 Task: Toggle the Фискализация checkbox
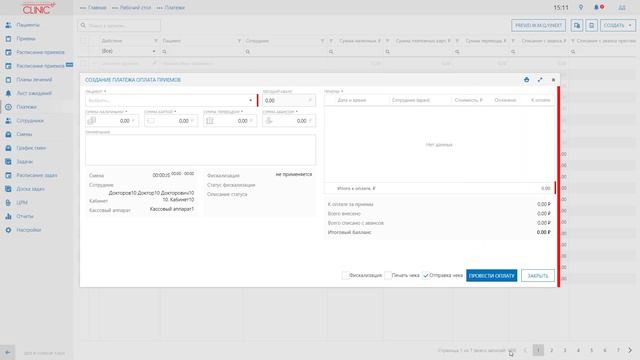tap(345, 276)
